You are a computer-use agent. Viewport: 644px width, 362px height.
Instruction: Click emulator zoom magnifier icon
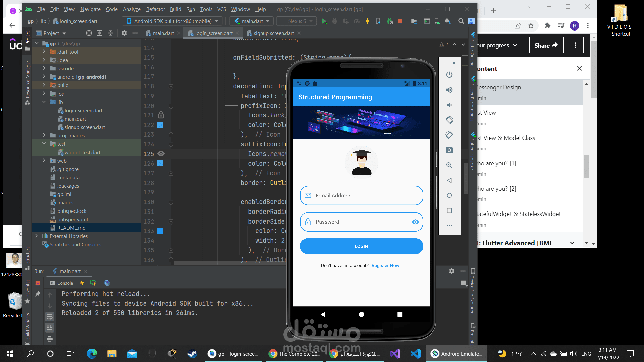coord(449,165)
